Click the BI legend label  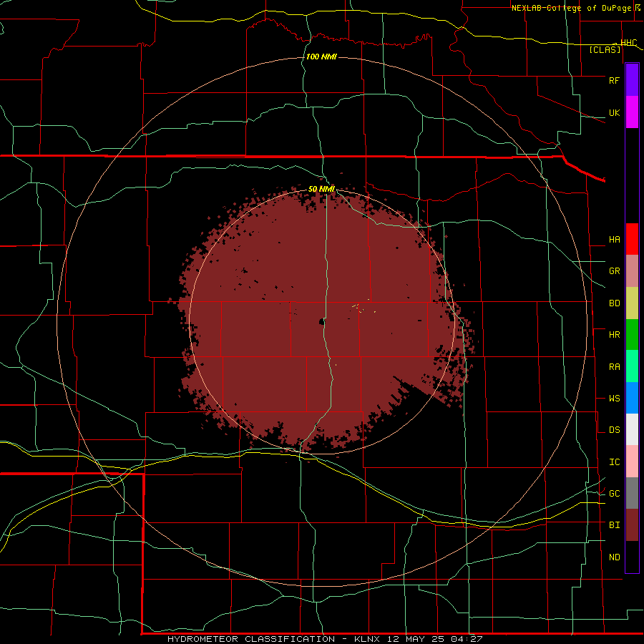coord(614,525)
